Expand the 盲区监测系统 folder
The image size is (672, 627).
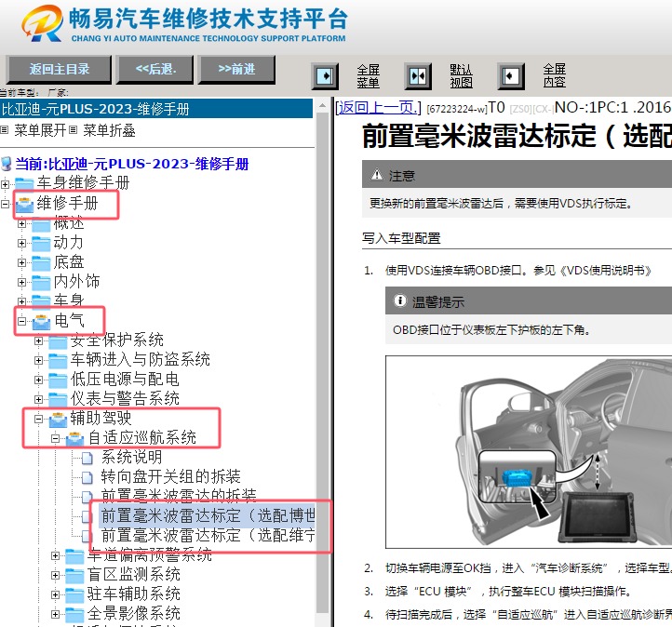click(55, 575)
